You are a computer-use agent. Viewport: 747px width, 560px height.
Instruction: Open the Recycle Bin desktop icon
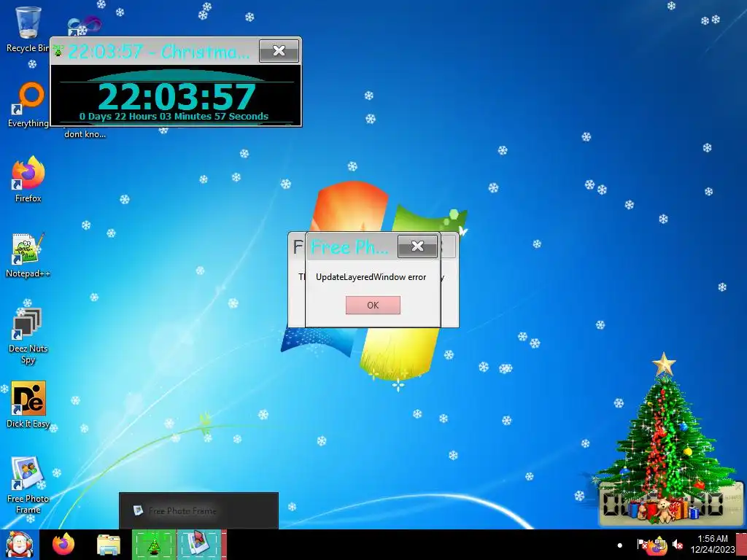coord(28,29)
